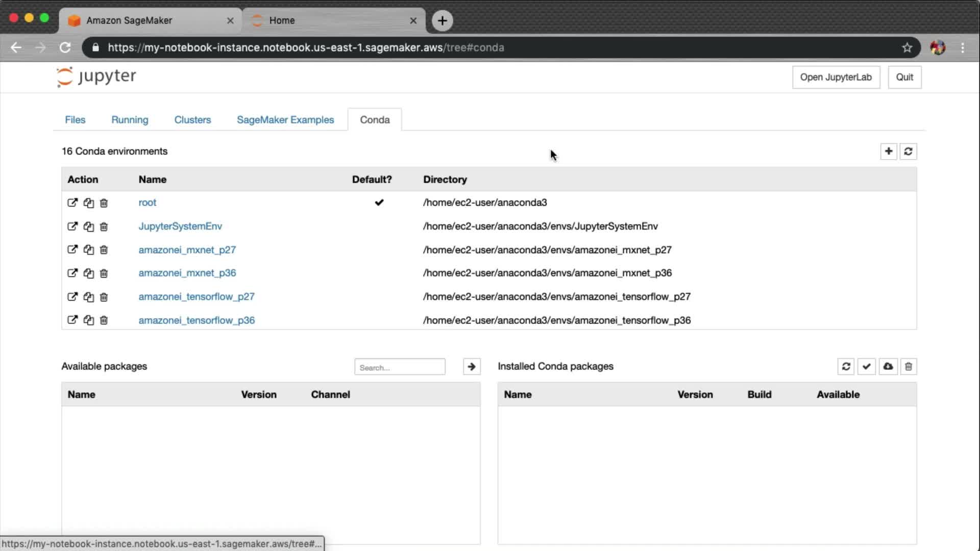Image resolution: width=980 pixels, height=551 pixels.
Task: Refresh the Conda environments list
Action: [908, 151]
